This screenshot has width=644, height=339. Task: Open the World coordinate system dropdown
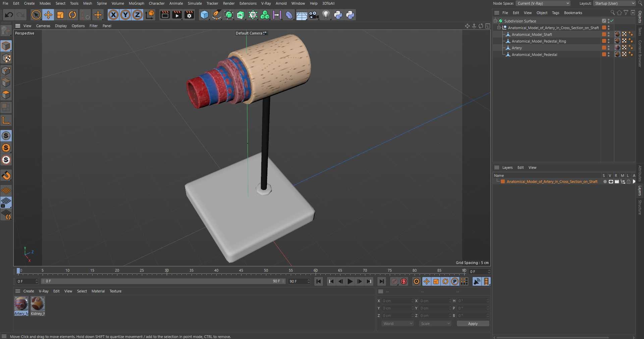[x=397, y=324]
